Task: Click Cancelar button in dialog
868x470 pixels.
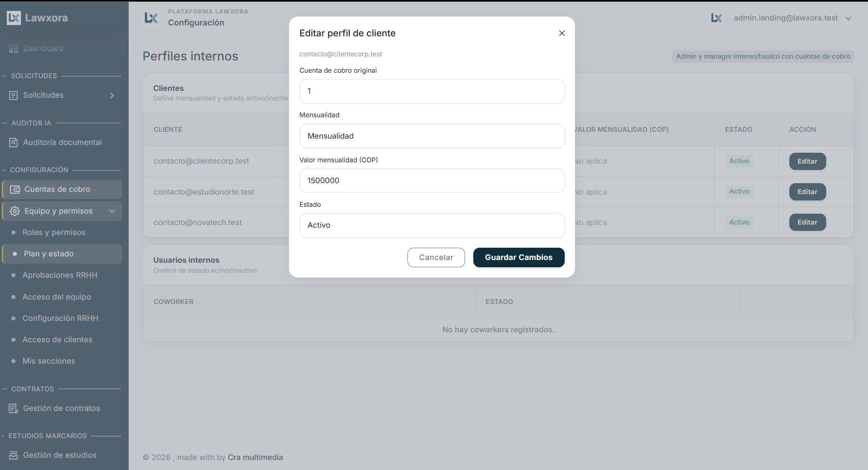Action: click(x=436, y=258)
